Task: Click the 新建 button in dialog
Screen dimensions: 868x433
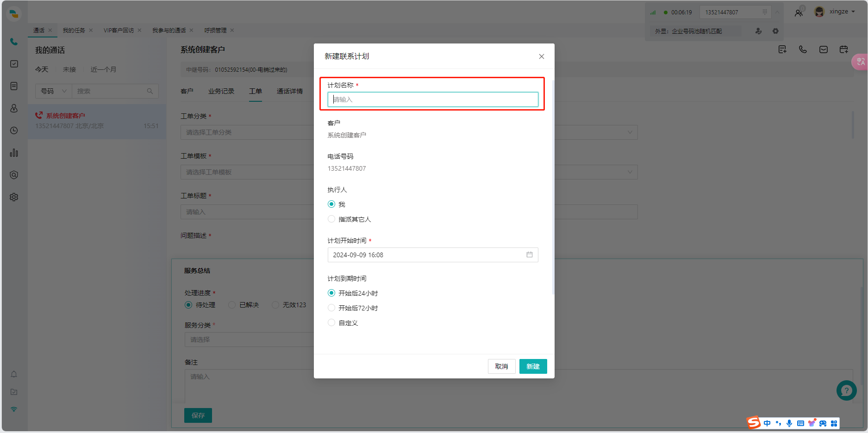Action: tap(533, 366)
